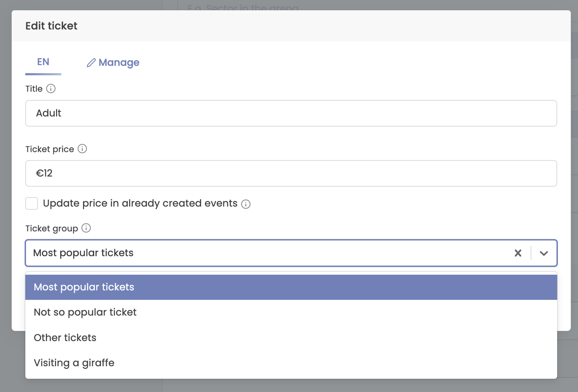578x392 pixels.
Task: Open the Ticket group combo box
Action: (x=260, y=253)
